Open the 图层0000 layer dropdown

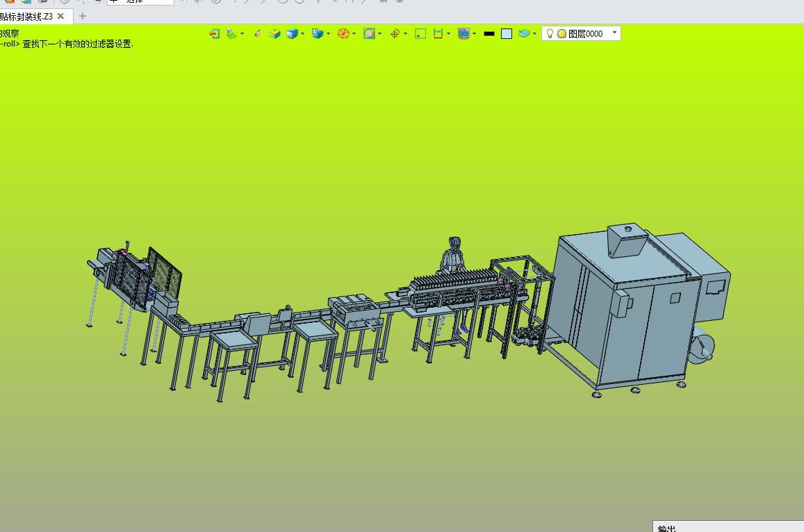[614, 33]
